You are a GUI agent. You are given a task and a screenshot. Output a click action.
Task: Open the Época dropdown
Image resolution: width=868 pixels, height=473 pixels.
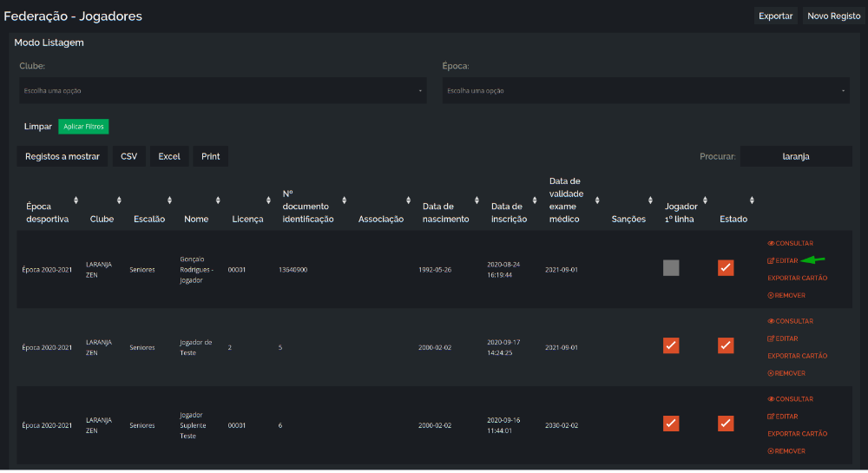coord(646,91)
